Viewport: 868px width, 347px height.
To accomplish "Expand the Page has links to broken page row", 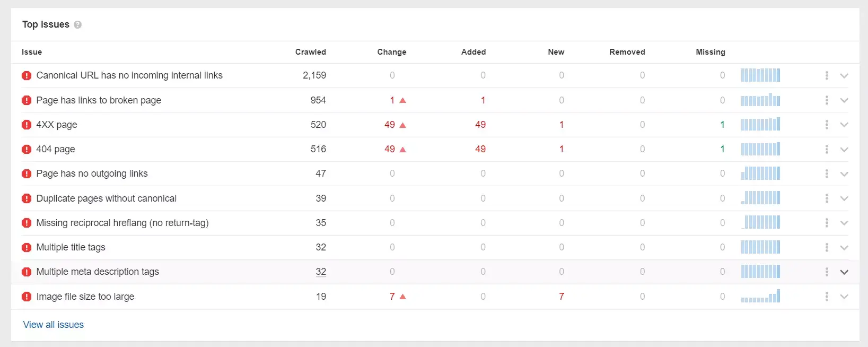I will tap(844, 100).
